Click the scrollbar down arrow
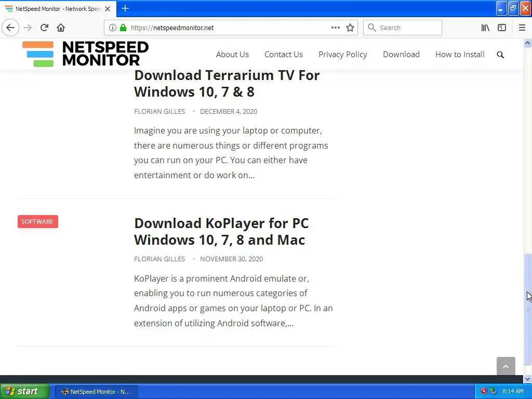This screenshot has height=399, width=532. click(527, 379)
